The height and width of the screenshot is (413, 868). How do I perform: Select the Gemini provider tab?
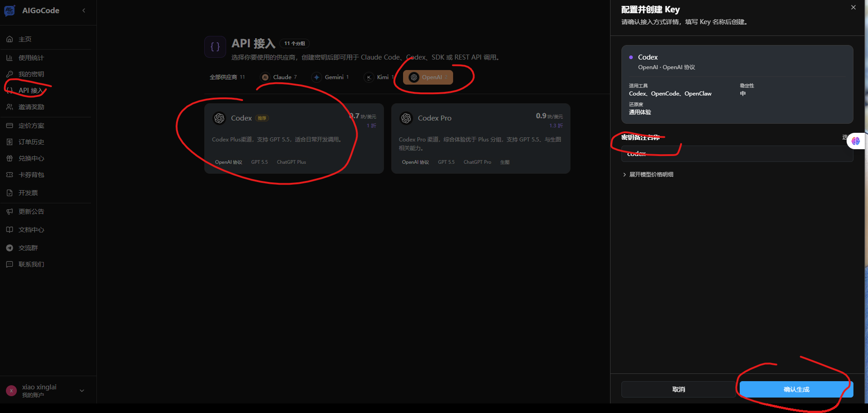(331, 77)
